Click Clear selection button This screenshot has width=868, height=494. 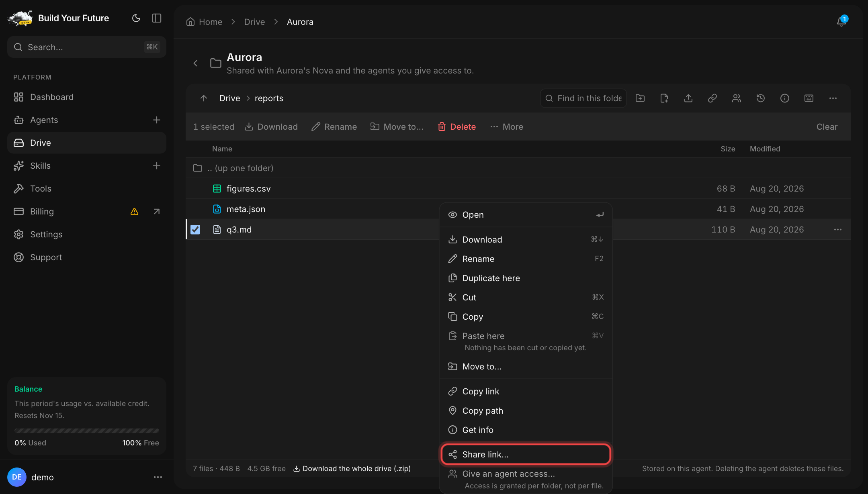[x=827, y=127]
